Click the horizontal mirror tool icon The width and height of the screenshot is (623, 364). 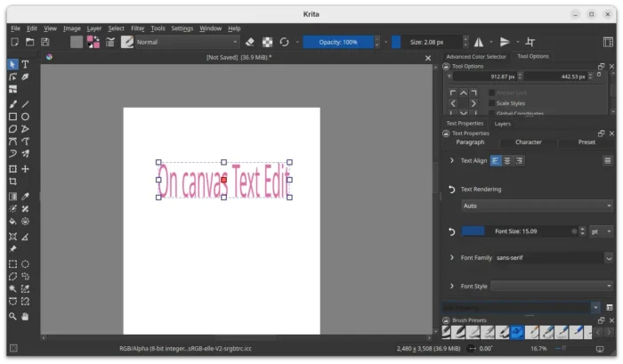[x=479, y=42]
